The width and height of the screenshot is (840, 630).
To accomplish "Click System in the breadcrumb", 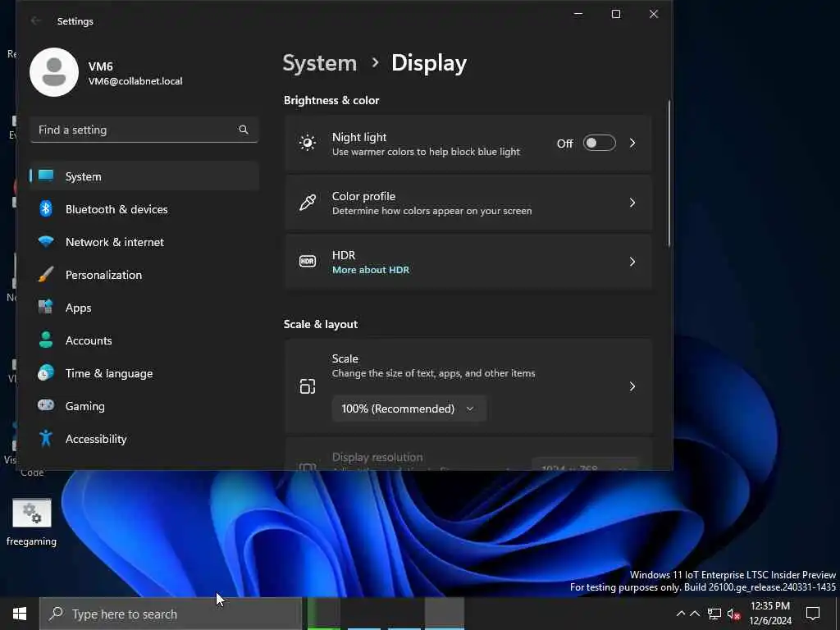I will 320,63.
